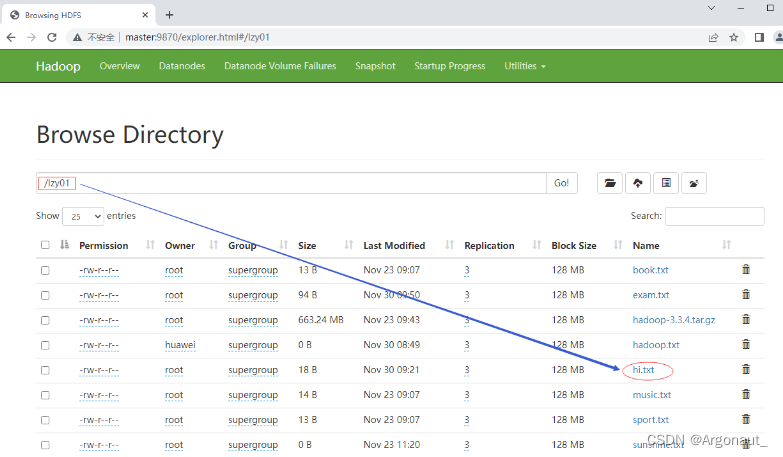Open the sport.txt file link

click(x=650, y=420)
